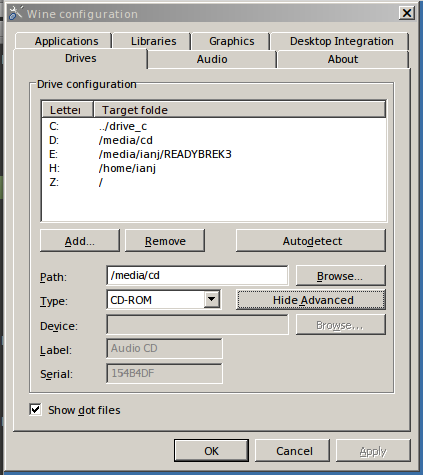Open the Type dropdown arrow
Image resolution: width=423 pixels, height=475 pixels.
point(212,299)
